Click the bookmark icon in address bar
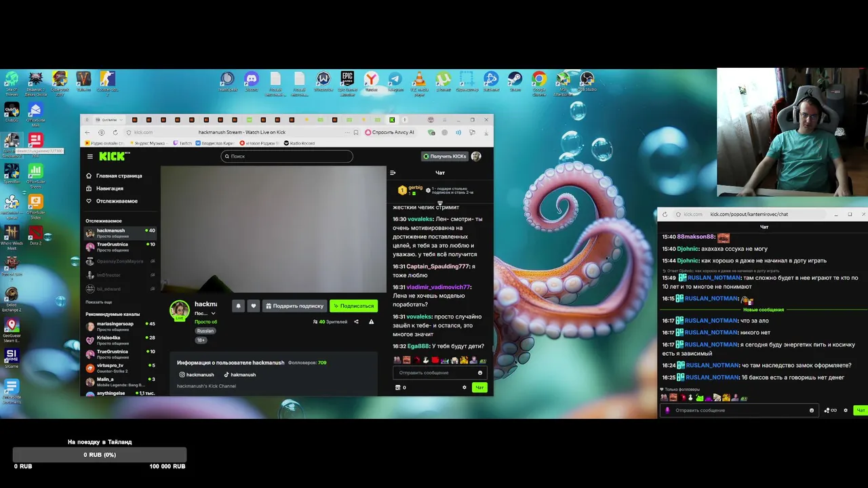The image size is (868, 488). click(x=356, y=132)
